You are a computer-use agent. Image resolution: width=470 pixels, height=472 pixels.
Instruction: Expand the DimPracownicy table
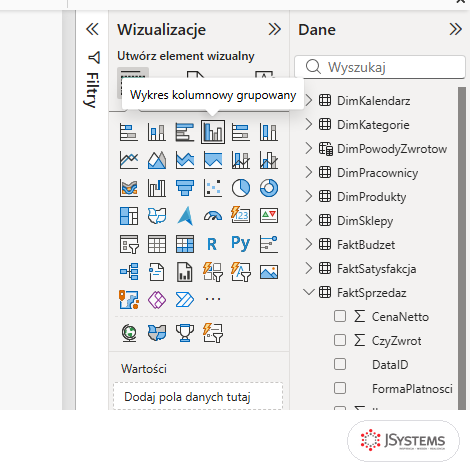pyautogui.click(x=309, y=172)
